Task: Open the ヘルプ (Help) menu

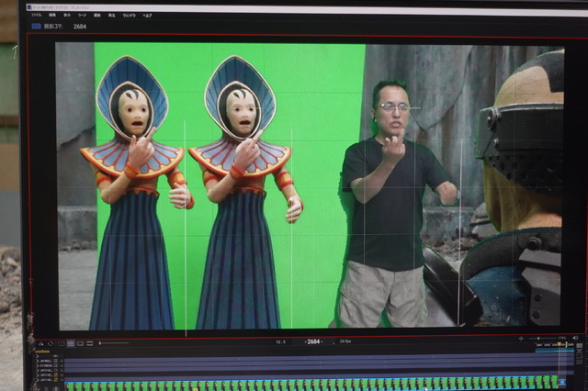Action: [x=147, y=16]
